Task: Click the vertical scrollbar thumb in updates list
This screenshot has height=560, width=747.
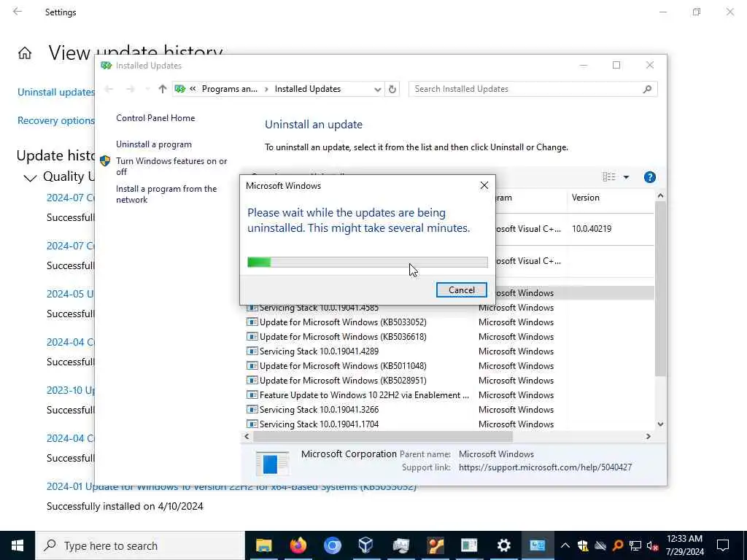Action: click(x=659, y=289)
